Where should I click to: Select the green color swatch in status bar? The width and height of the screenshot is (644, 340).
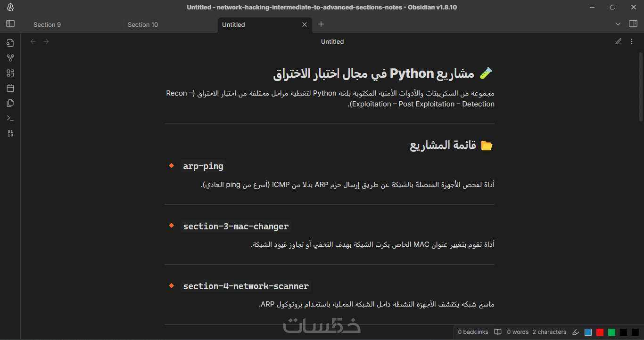click(611, 332)
